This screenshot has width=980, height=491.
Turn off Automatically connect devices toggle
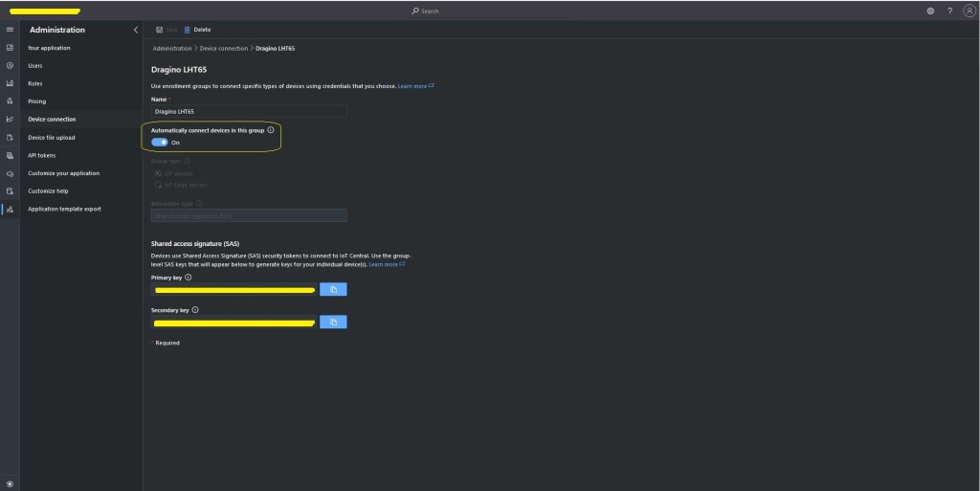coord(160,142)
